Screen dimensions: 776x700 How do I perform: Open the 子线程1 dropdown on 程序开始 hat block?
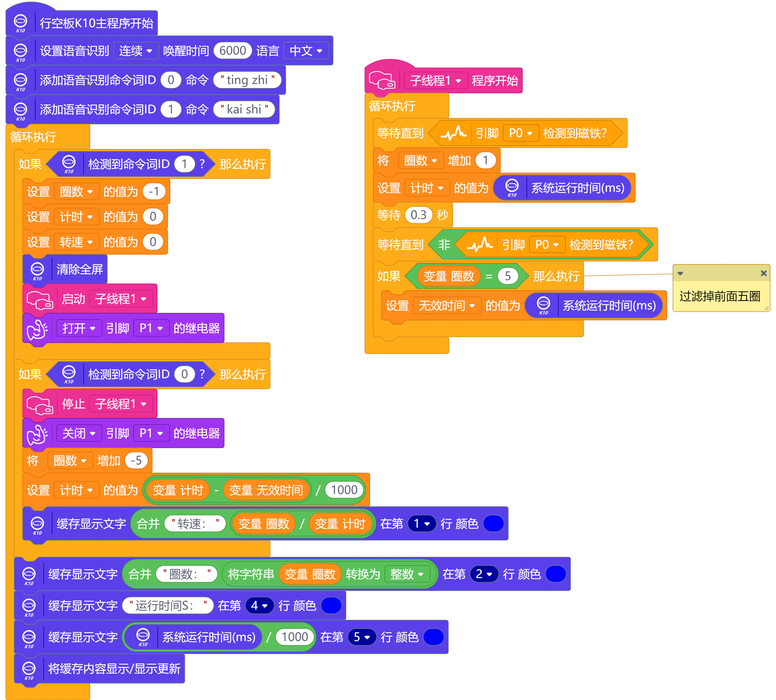pos(435,81)
